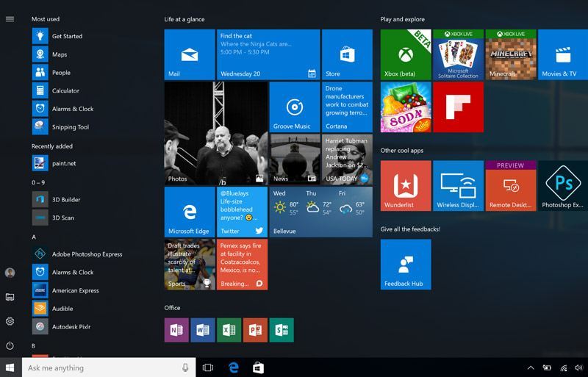The image size is (588, 377).
Task: Click the "A" letter header in app list
Action: coord(34,237)
